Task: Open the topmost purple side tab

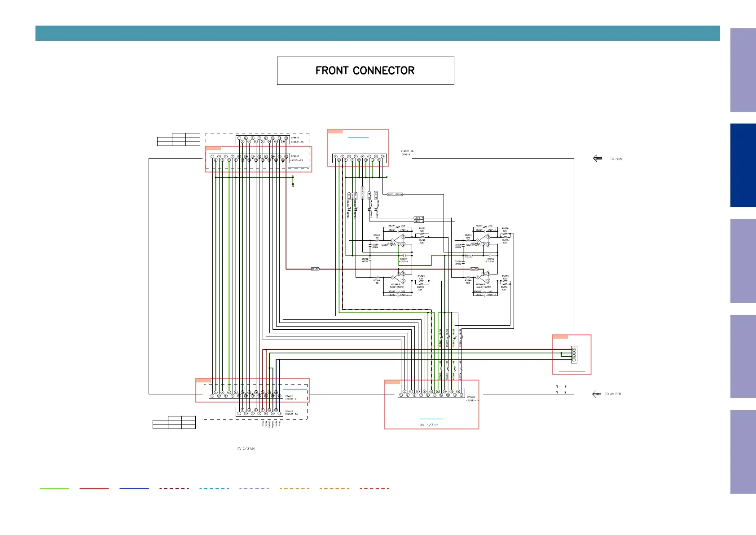Action: click(x=743, y=70)
